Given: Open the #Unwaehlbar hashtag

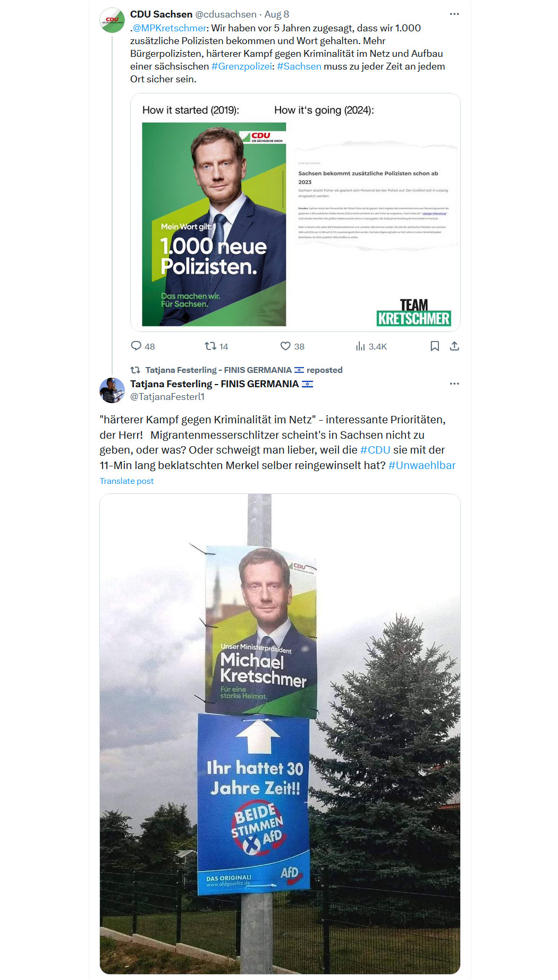Looking at the screenshot, I should click(x=422, y=465).
